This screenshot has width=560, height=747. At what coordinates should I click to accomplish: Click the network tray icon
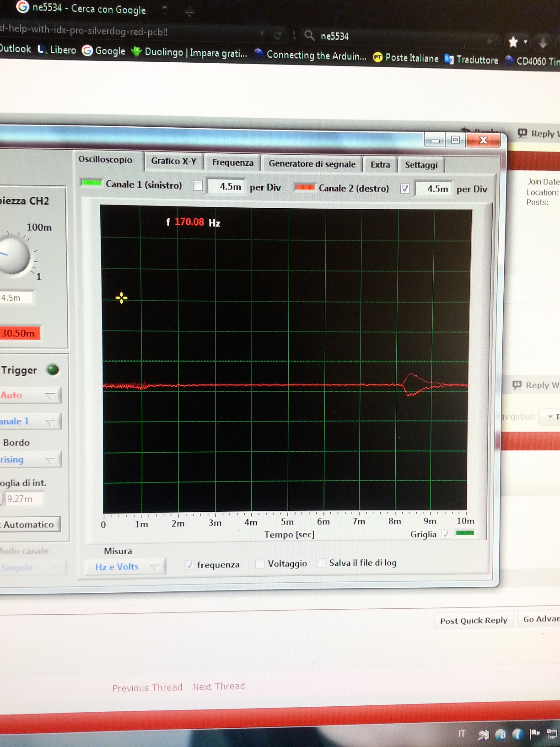(x=552, y=735)
